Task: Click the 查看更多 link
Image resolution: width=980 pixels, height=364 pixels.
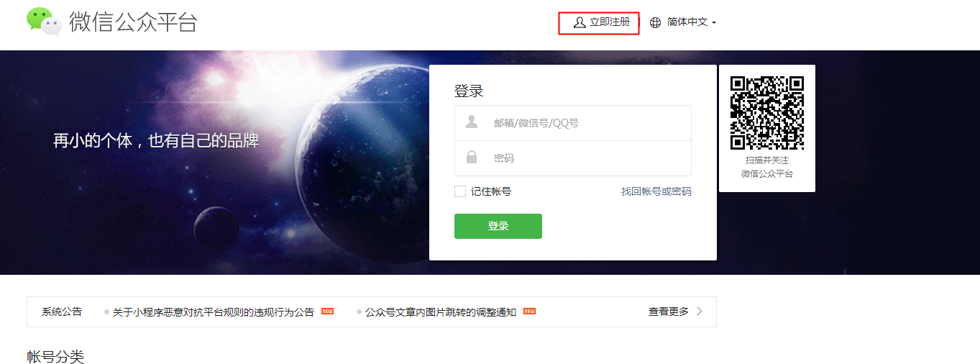Action: 669,311
